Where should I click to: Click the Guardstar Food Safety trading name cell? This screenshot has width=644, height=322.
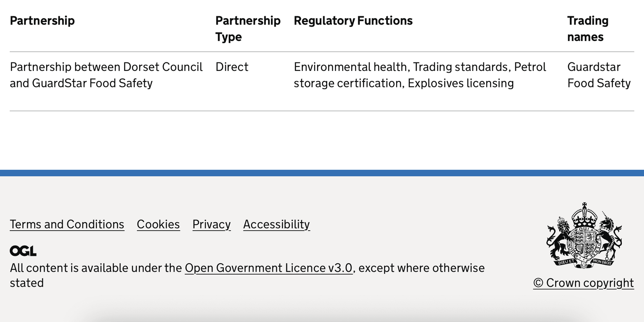point(599,75)
